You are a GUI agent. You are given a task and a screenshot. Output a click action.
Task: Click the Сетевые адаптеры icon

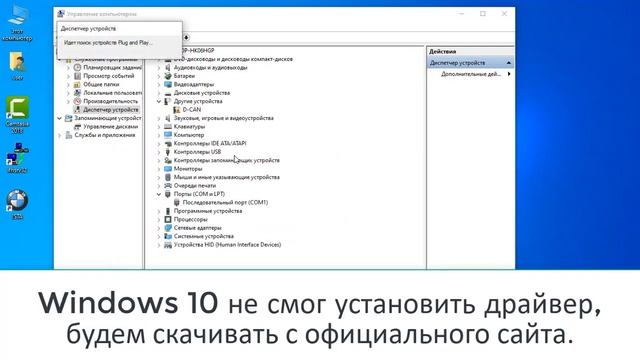tap(168, 228)
